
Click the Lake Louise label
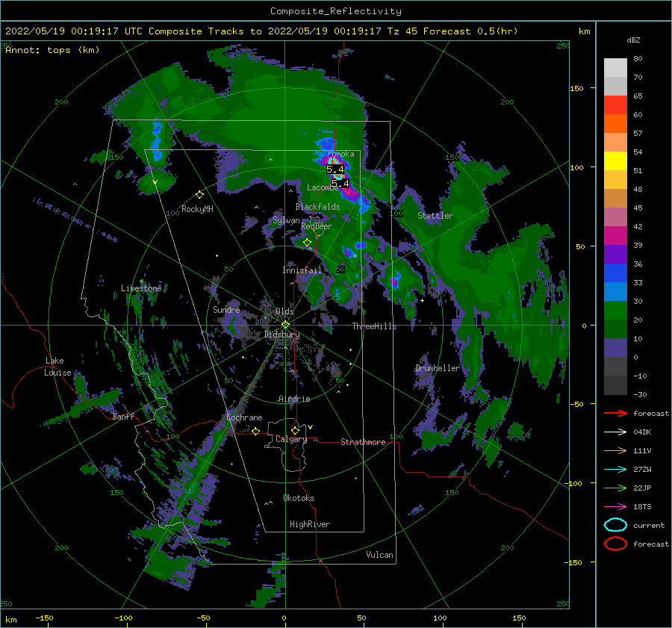coord(57,367)
